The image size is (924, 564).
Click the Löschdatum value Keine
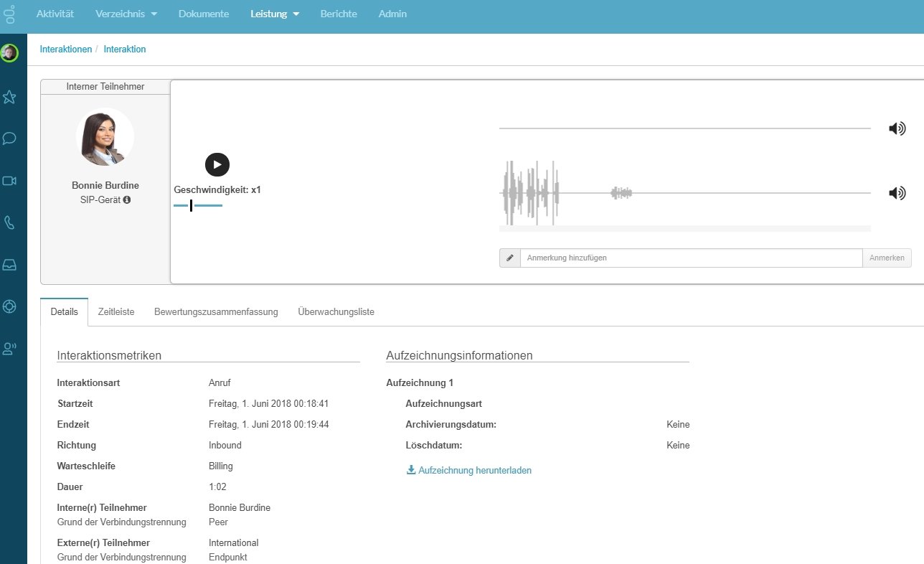coord(678,446)
